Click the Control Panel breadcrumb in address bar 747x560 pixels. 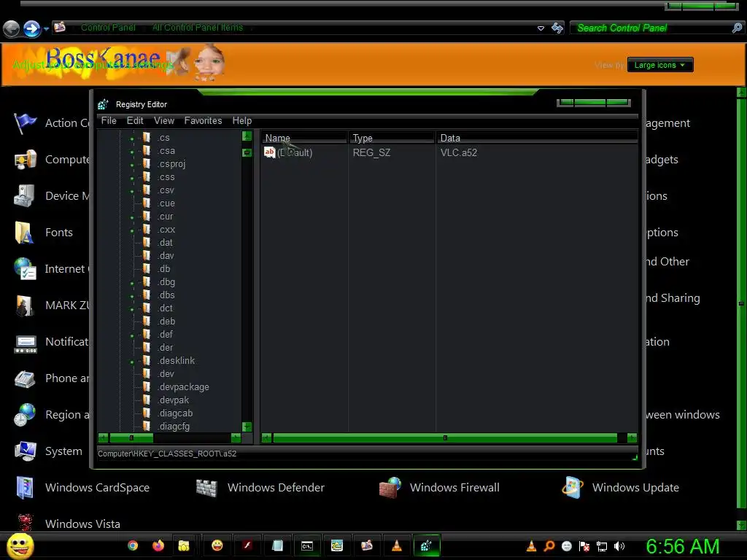pyautogui.click(x=108, y=28)
